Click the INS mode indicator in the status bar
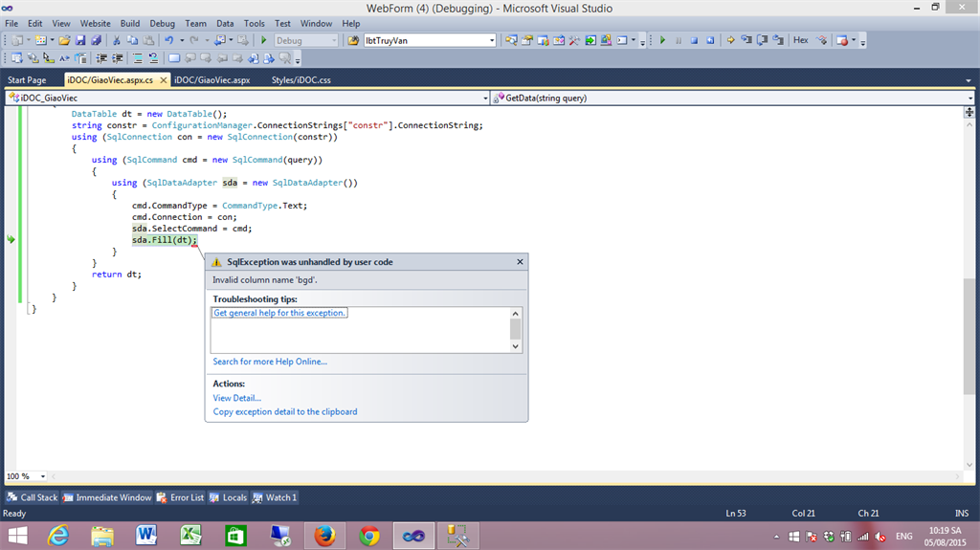The height and width of the screenshot is (550, 980). point(961,513)
